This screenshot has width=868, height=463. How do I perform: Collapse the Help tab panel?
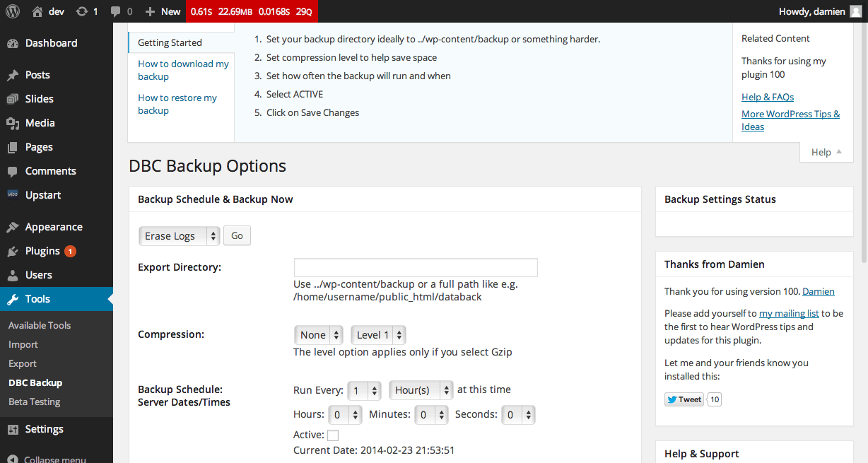pos(826,152)
